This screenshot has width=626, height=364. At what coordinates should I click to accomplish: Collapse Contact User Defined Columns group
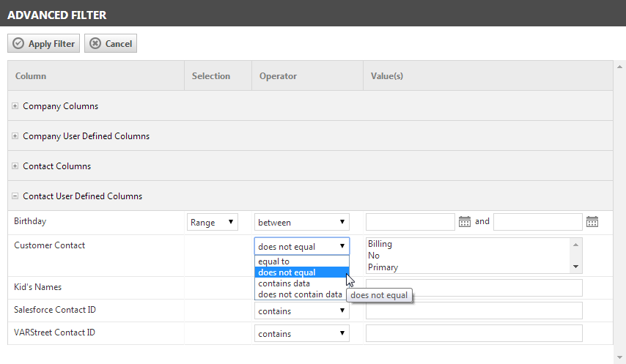pos(15,196)
